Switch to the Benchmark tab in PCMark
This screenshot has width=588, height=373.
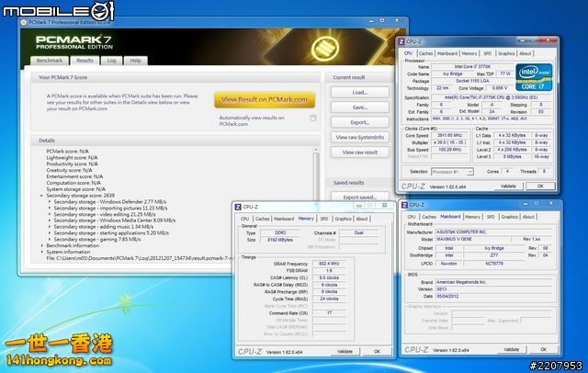(x=49, y=60)
